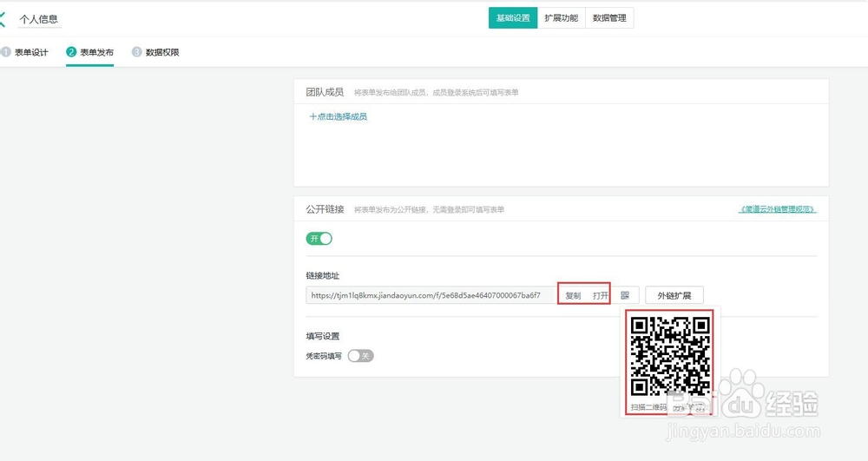The image size is (868, 461).
Task: Click the 填写设置 label
Action: coord(323,336)
